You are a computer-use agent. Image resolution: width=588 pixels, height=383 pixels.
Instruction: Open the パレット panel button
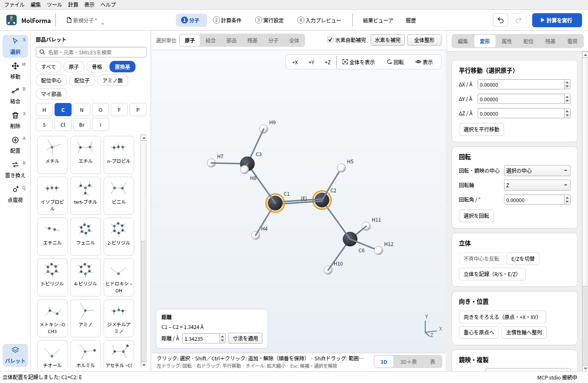pyautogui.click(x=15, y=355)
